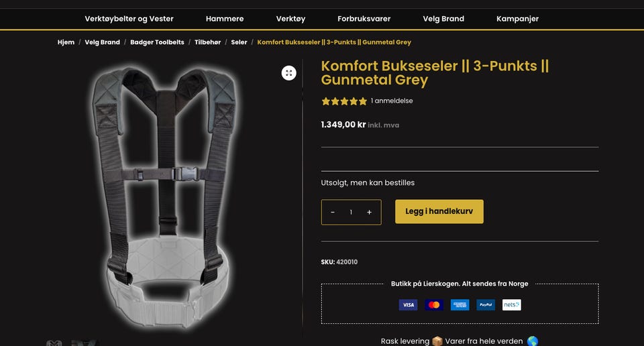Open Verktøybelter og Vester menu

129,19
